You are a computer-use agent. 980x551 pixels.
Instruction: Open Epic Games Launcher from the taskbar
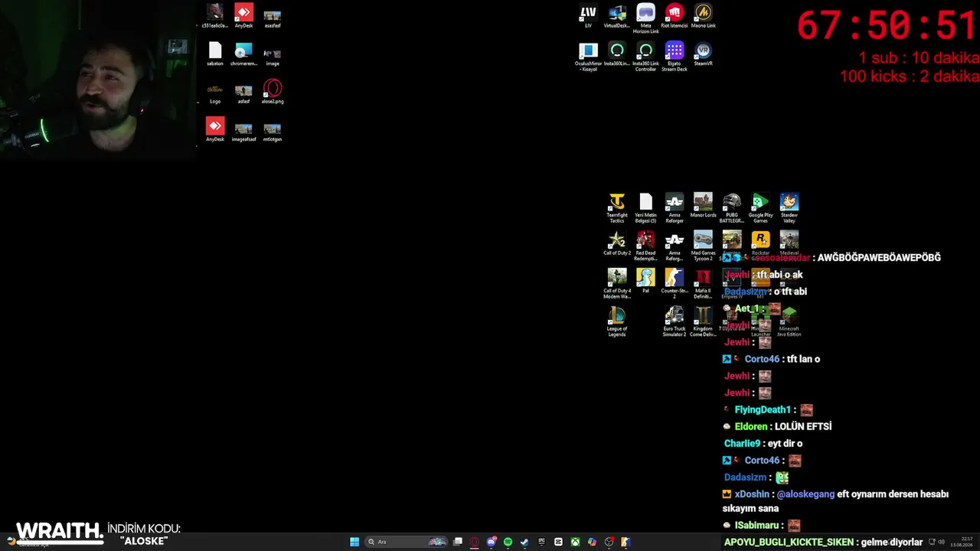[541, 542]
